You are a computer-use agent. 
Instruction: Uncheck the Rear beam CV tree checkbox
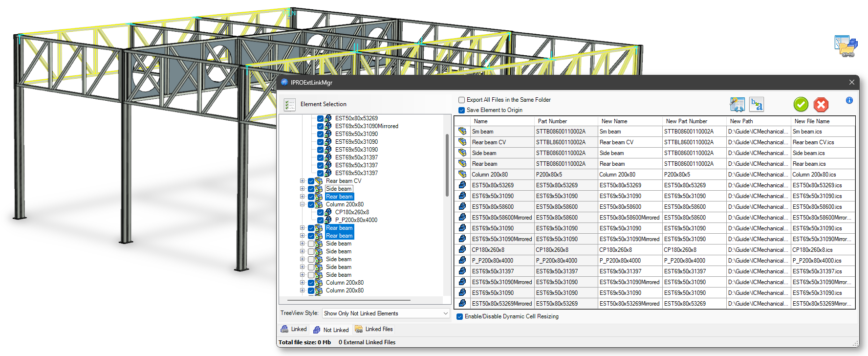tap(311, 181)
